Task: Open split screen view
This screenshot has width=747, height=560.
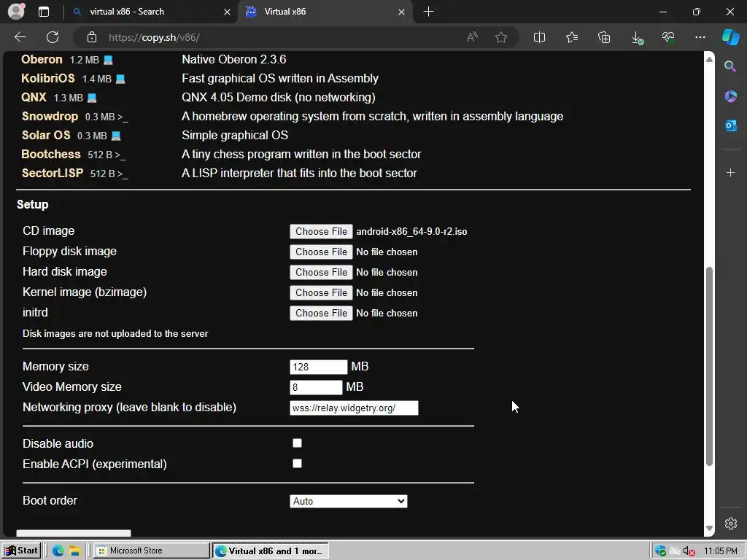Action: click(x=539, y=37)
